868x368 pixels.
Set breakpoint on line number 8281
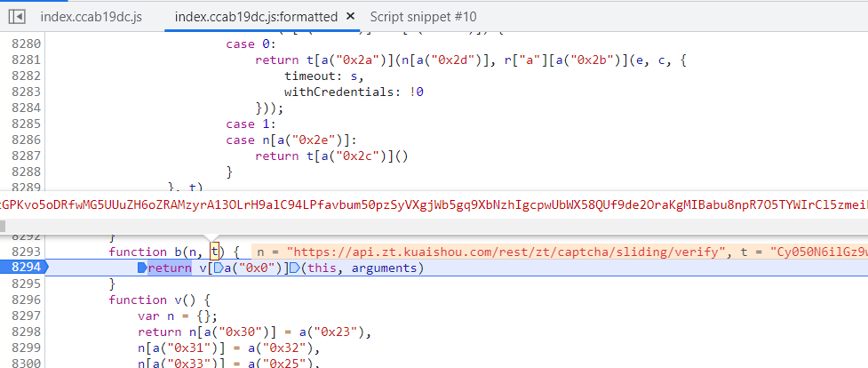coord(26,60)
